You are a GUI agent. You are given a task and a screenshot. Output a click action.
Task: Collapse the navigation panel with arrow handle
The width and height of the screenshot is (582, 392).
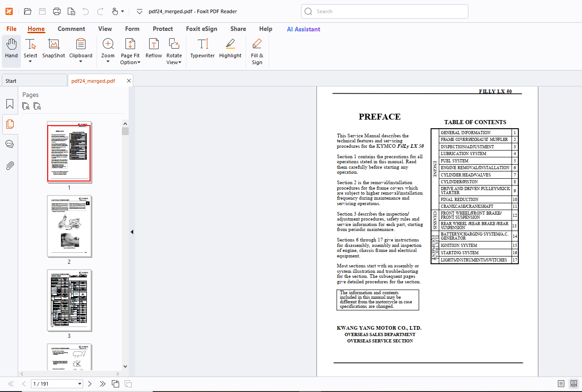(x=132, y=232)
